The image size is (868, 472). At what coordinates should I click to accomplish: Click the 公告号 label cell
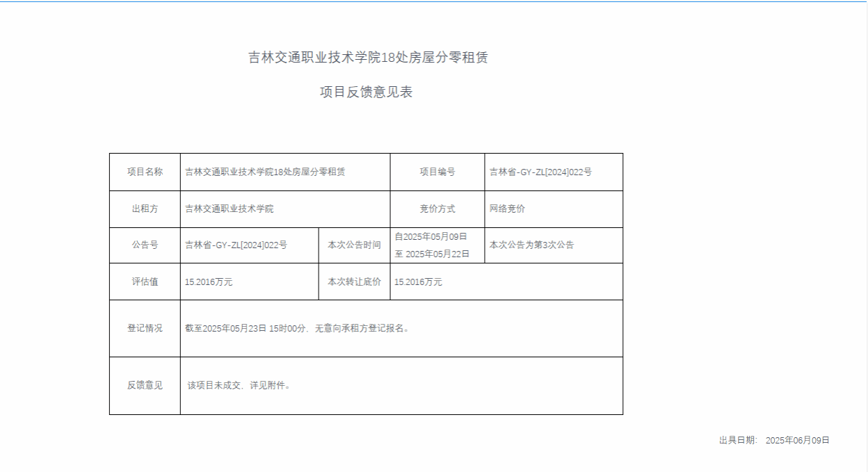click(145, 245)
